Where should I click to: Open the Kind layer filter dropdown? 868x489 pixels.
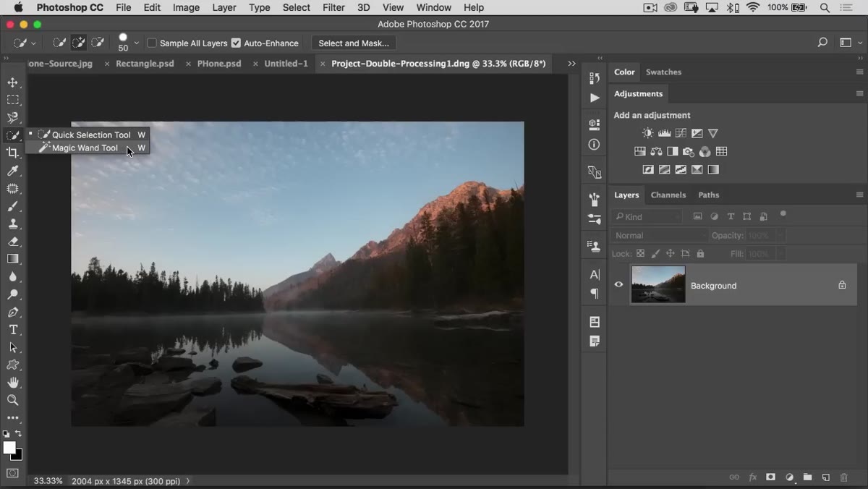pyautogui.click(x=647, y=216)
